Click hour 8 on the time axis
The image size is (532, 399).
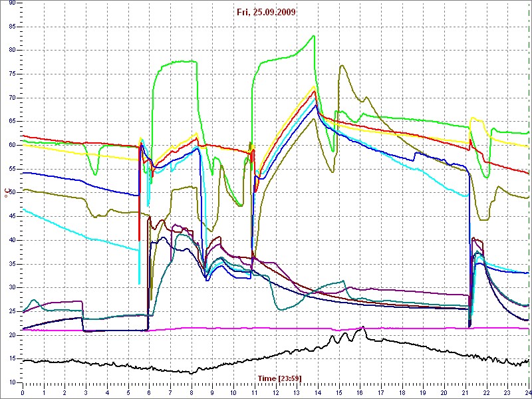tap(191, 392)
